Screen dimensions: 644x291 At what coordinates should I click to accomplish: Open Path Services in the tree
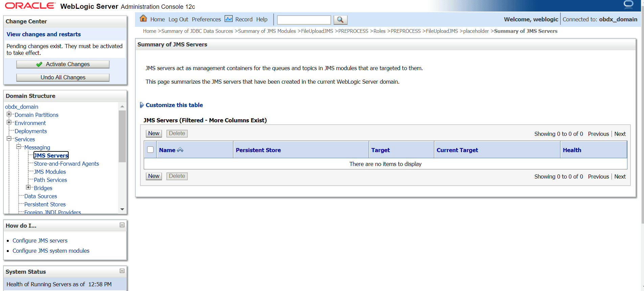coord(50,180)
